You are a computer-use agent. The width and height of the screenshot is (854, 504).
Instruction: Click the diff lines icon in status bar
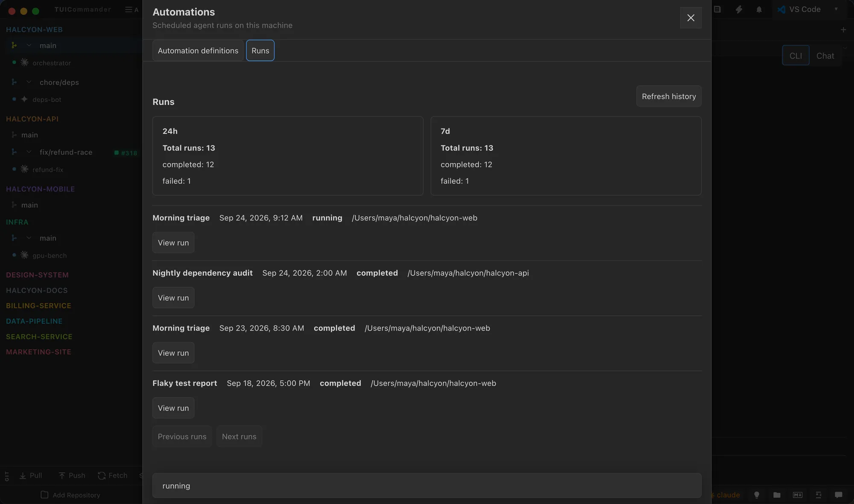click(819, 495)
